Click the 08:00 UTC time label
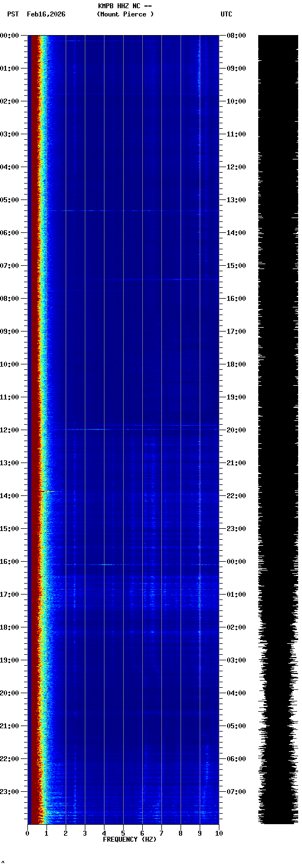This screenshot has width=302, height=868. point(236,36)
